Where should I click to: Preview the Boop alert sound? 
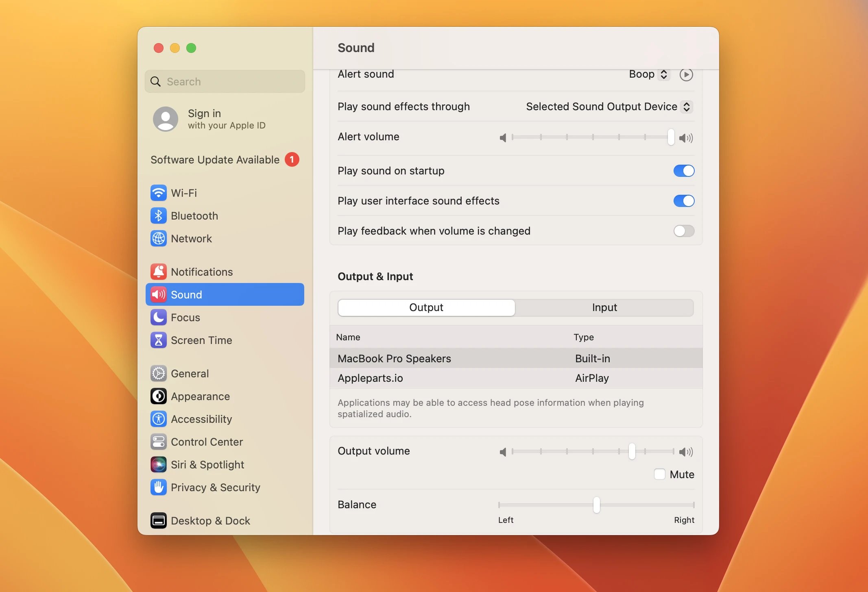coord(686,74)
